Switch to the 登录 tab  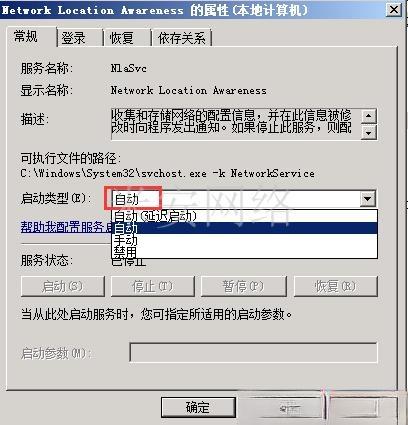tap(80, 38)
